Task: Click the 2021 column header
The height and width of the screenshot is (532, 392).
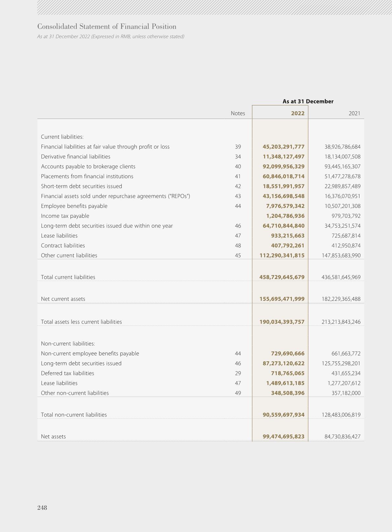Action: tap(354, 113)
